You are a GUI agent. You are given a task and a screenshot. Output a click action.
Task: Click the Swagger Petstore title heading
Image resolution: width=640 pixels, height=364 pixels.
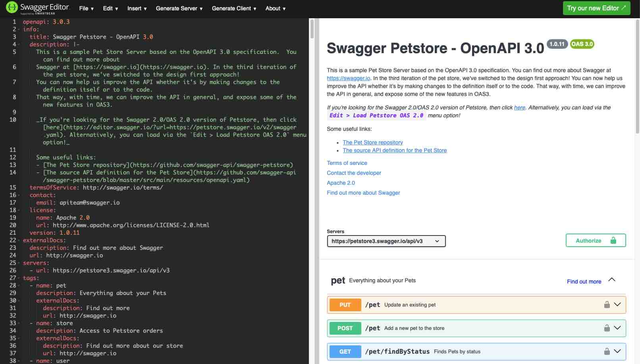[x=435, y=48]
